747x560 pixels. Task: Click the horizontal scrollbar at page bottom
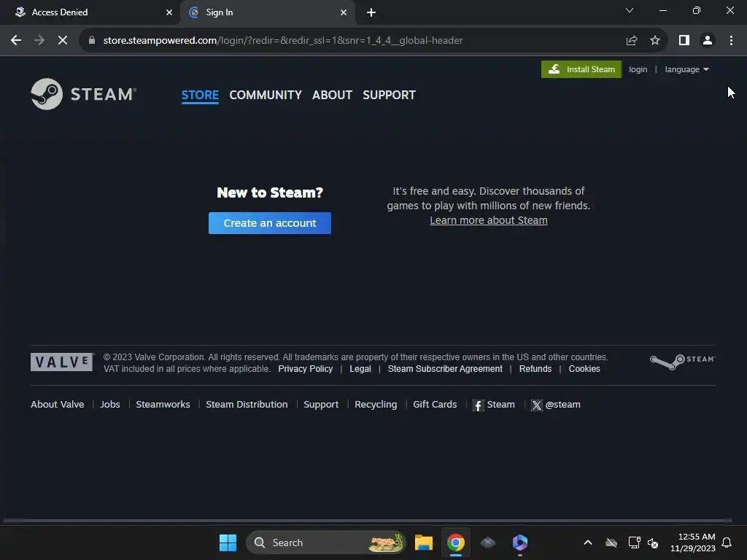point(367,521)
